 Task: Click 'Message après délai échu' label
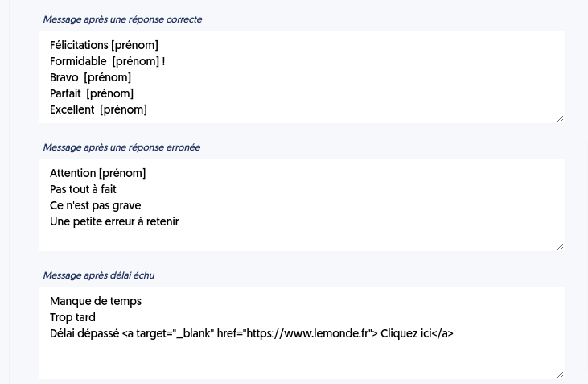pyautogui.click(x=99, y=275)
